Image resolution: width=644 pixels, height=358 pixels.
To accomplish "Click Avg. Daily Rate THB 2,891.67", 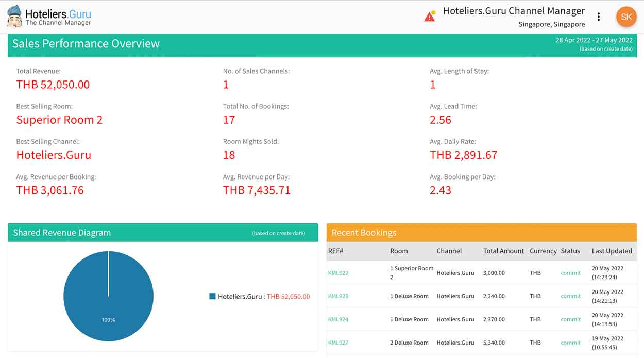I will click(463, 155).
